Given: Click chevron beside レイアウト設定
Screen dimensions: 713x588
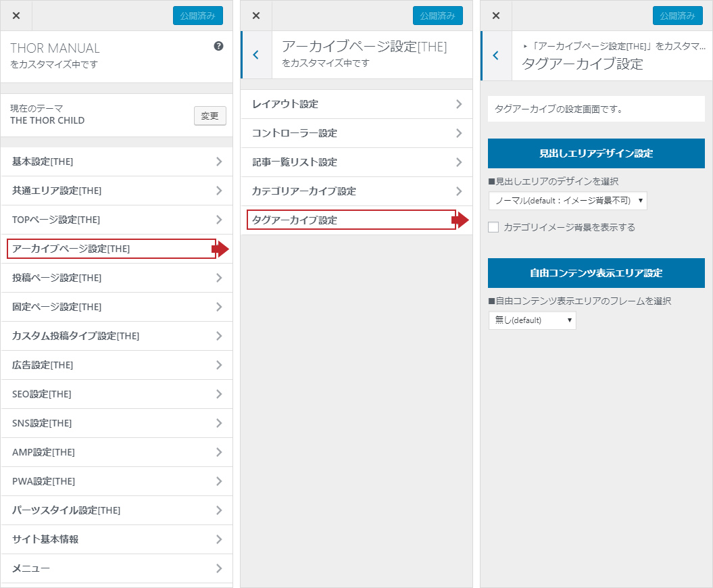Looking at the screenshot, I should click(458, 104).
